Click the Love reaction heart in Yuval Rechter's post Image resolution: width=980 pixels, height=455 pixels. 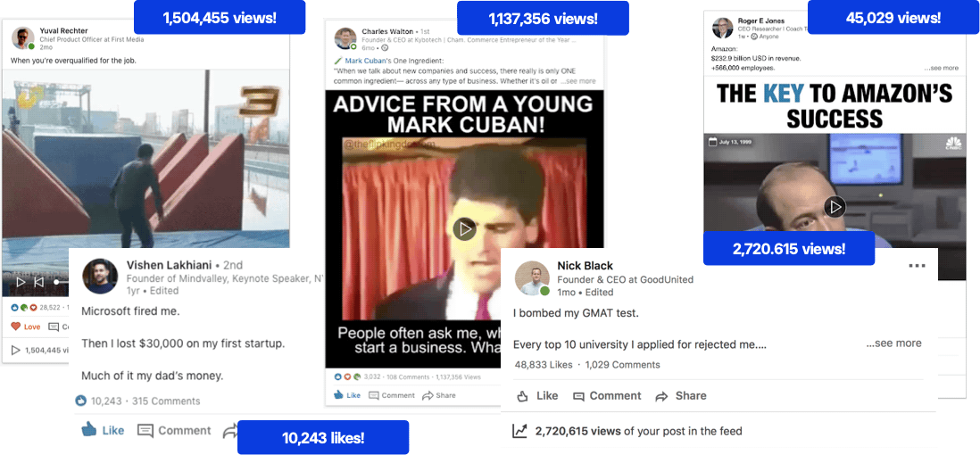[16, 327]
